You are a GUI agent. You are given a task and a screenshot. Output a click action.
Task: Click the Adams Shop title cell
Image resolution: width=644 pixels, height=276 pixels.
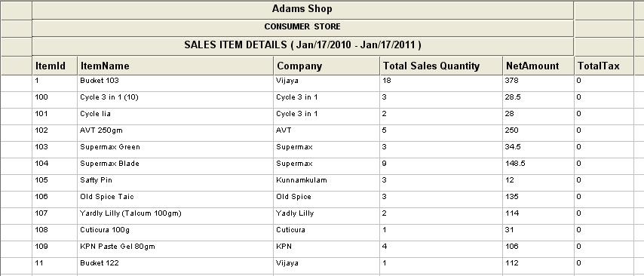[x=302, y=10]
